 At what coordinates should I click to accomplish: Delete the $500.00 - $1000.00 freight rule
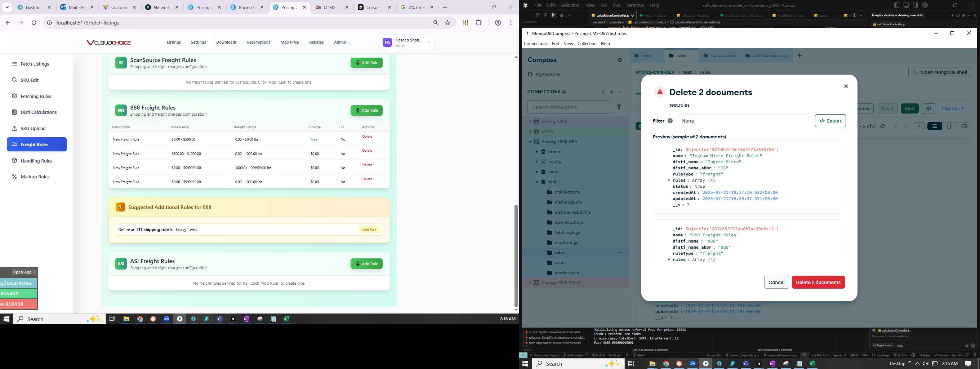367,151
